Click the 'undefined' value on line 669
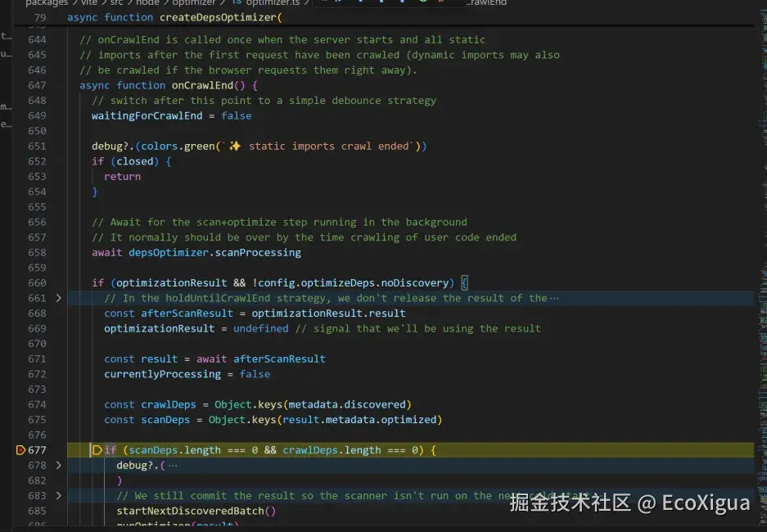 [x=261, y=328]
